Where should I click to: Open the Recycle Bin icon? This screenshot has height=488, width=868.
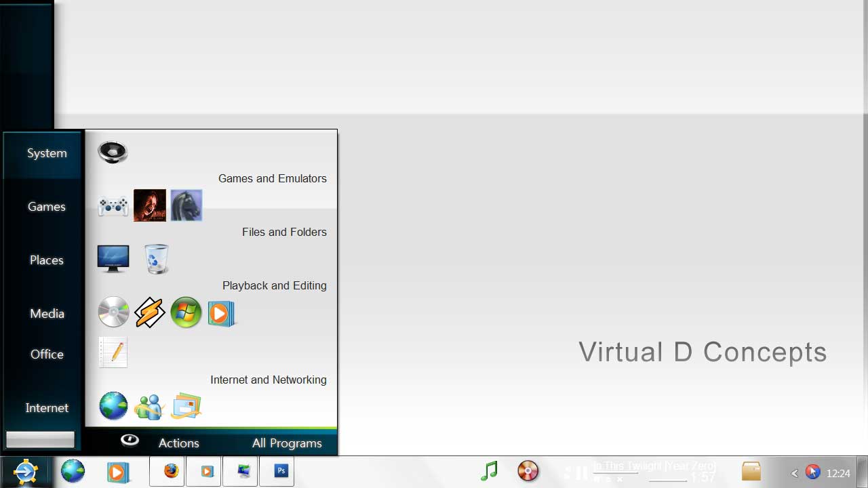[x=156, y=259]
